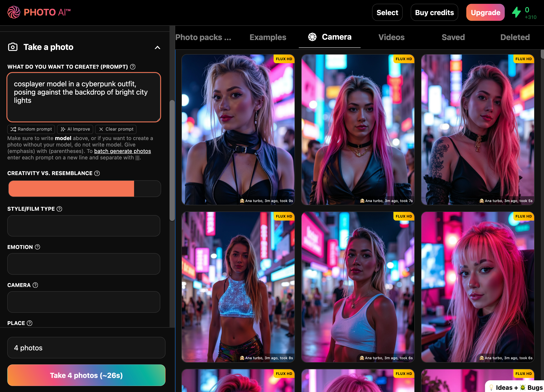The height and width of the screenshot is (392, 544).
Task: Click the help icon beside Place
Action: pyautogui.click(x=30, y=323)
